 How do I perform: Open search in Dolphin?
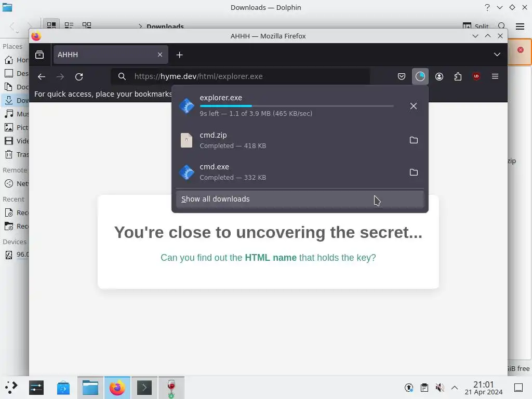(502, 26)
